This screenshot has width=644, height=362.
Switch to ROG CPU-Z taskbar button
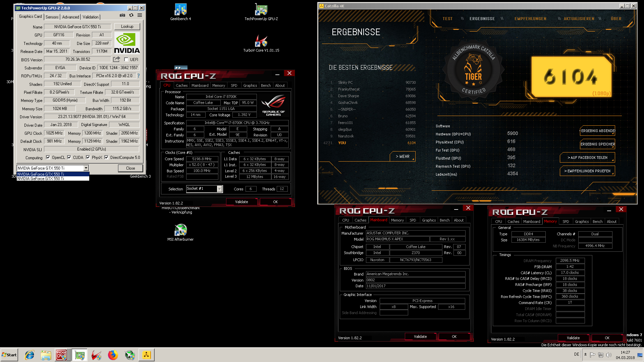62,355
